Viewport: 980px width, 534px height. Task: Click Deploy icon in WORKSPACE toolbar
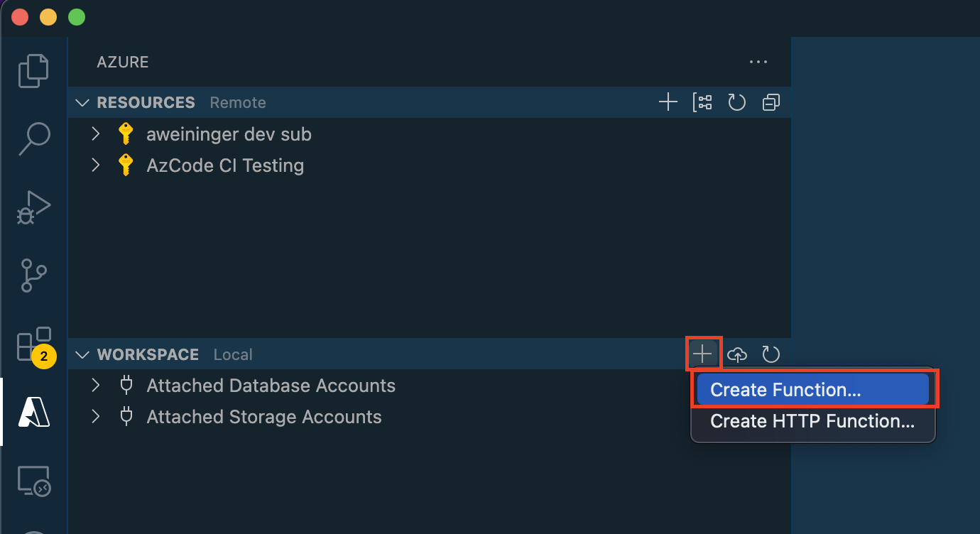[x=736, y=354]
